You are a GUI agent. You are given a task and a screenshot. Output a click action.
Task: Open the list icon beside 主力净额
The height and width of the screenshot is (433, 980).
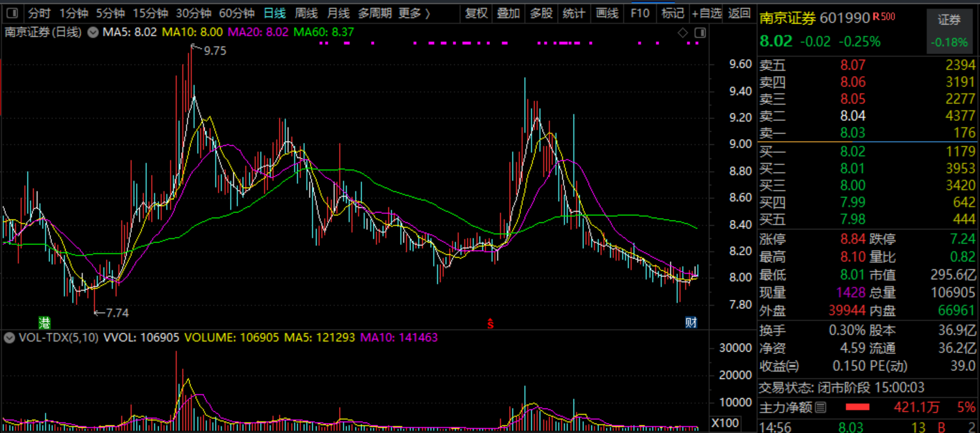click(820, 408)
